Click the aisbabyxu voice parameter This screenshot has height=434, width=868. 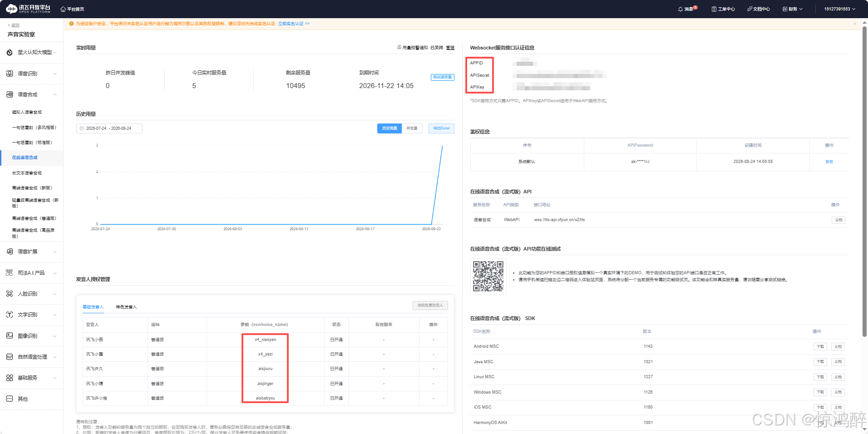[x=265, y=398]
